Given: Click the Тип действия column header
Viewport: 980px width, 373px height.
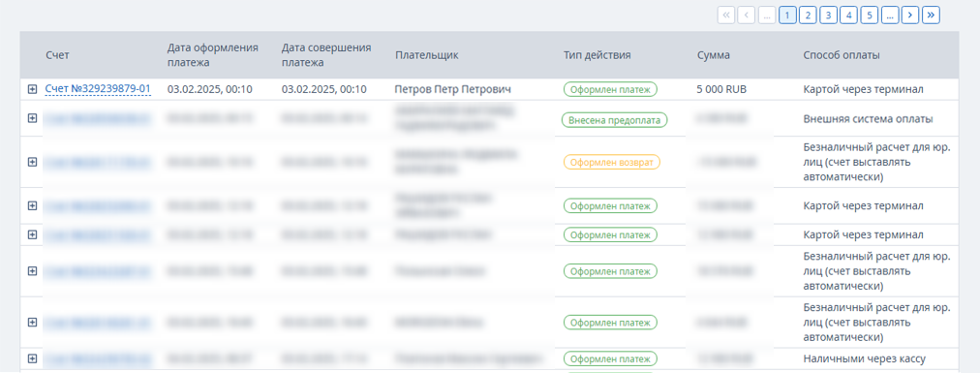Looking at the screenshot, I should [597, 55].
